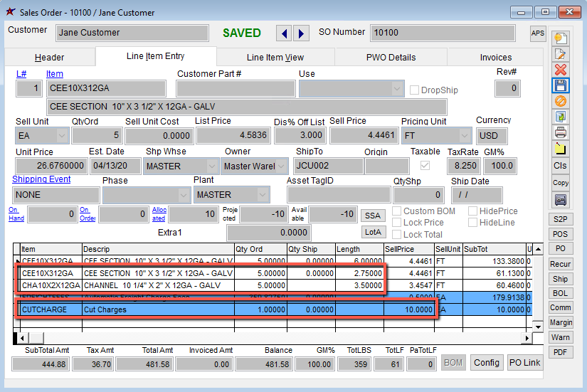
Task: Go to next sales order arrow
Action: coord(302,33)
